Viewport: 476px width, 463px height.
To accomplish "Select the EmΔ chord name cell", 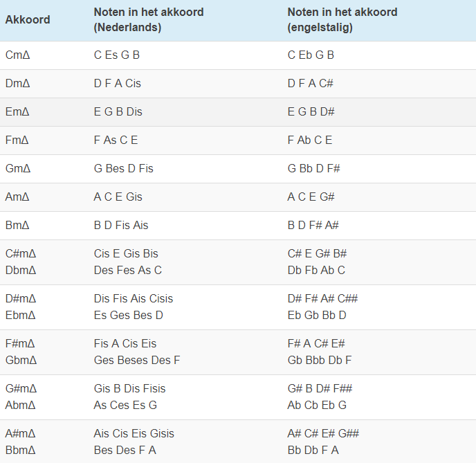I will pos(17,112).
